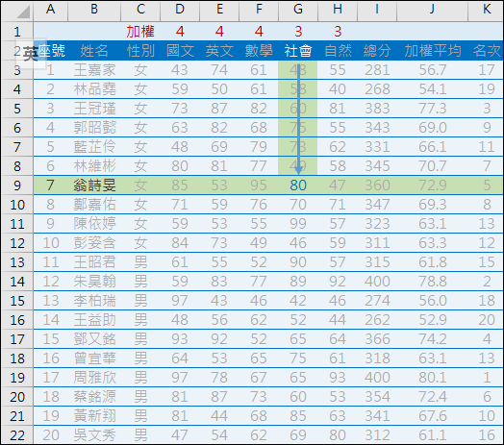Select the name cell 郭昭懿
Image resolution: width=504 pixels, height=445 pixels.
[94, 128]
